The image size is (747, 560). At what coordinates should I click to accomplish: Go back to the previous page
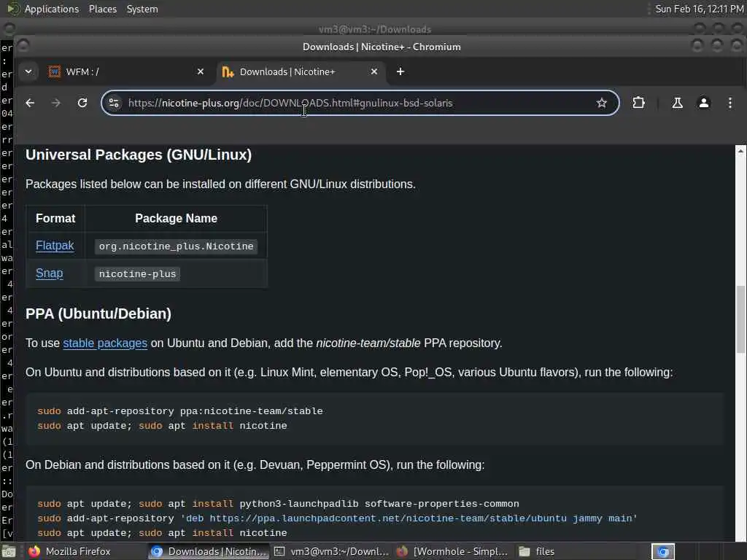pos(30,103)
